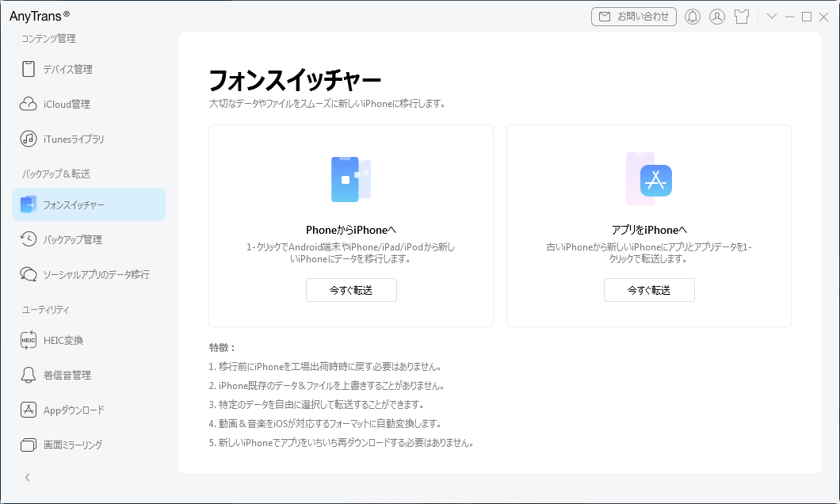Screen dimensions: 840x504
Task: Open the user account profile icon
Action: coord(717,17)
